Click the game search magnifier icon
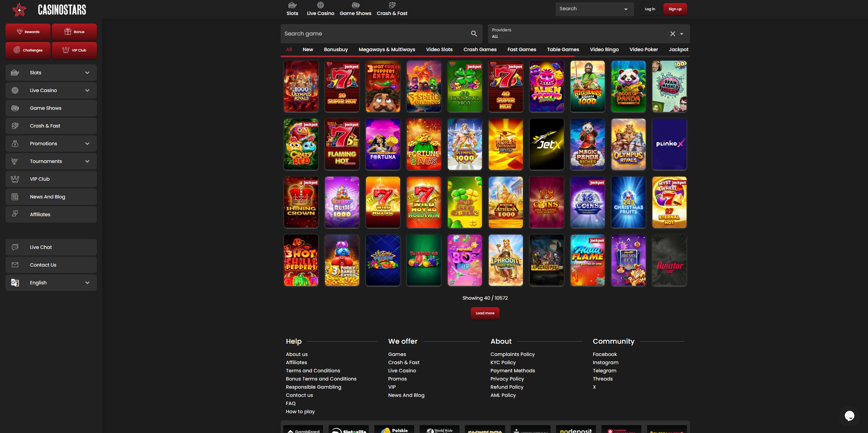The height and width of the screenshot is (433, 868). click(474, 33)
